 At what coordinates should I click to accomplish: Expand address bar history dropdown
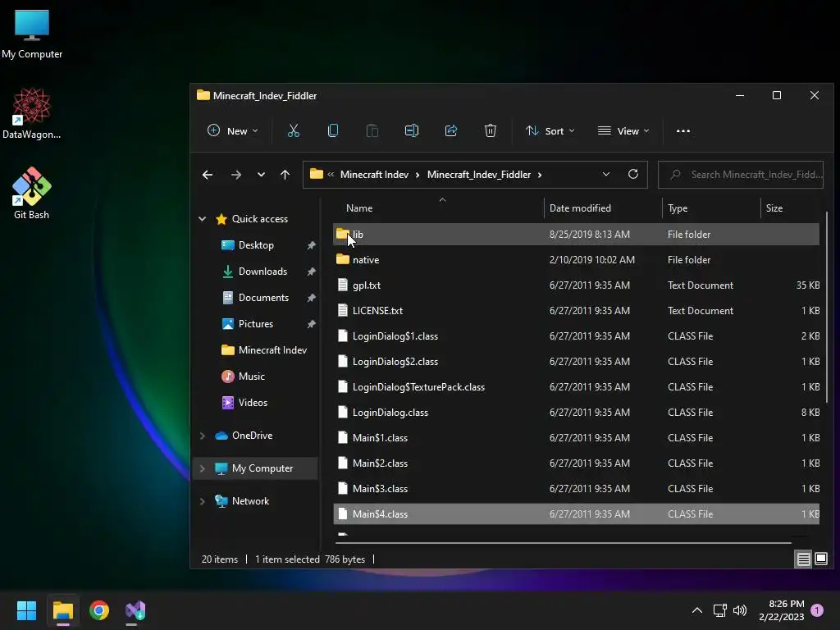(x=606, y=174)
